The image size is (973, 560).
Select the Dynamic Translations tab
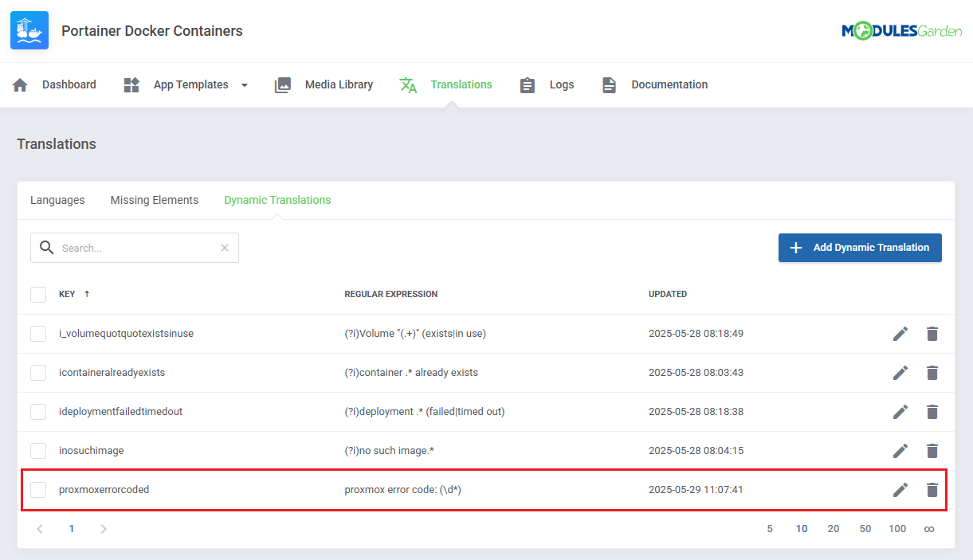point(277,200)
